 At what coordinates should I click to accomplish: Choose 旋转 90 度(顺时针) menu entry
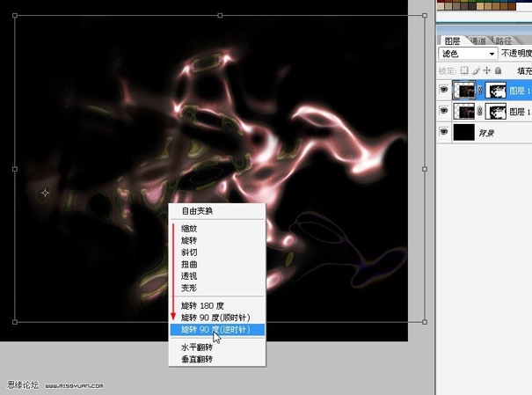(217, 318)
